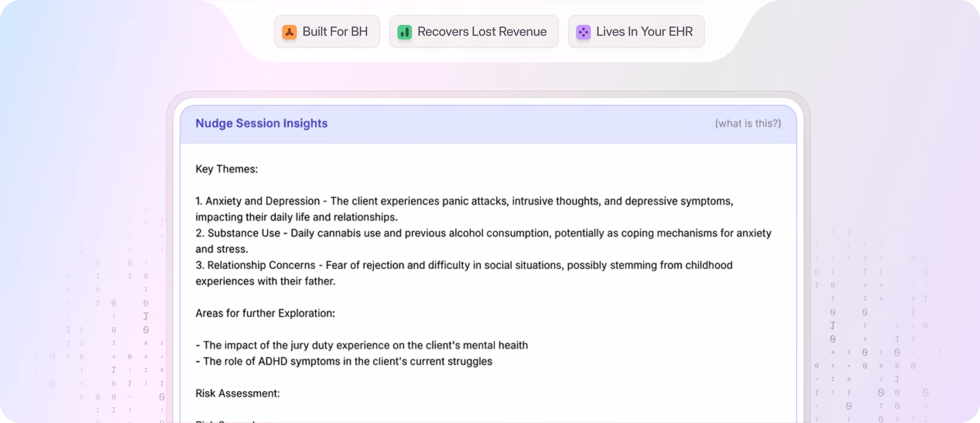The width and height of the screenshot is (980, 423).
Task: Click the line starting 2. Substance Use
Action: click(483, 233)
